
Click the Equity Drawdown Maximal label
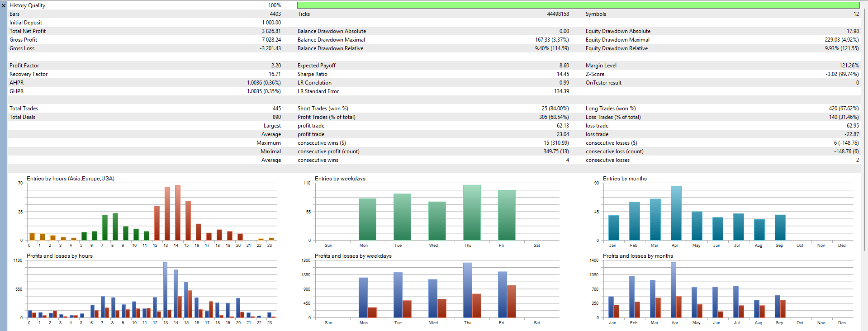pyautogui.click(x=617, y=40)
